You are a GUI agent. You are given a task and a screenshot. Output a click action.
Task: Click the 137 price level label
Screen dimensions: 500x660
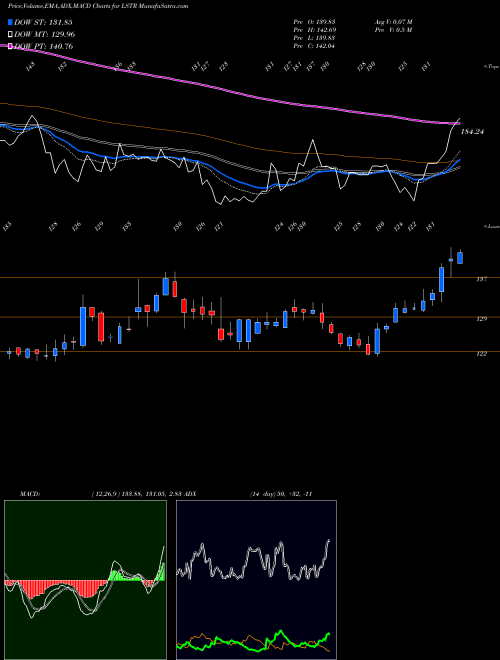coord(481,279)
